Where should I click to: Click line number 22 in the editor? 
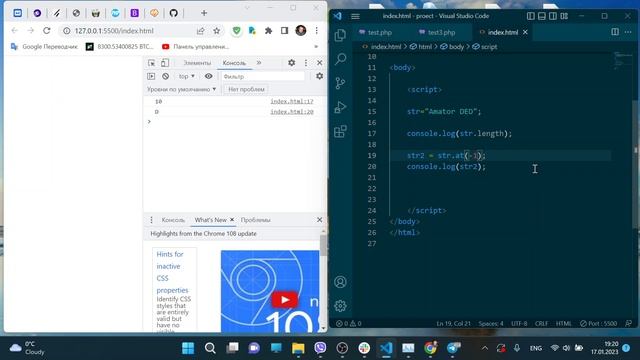coord(371,189)
